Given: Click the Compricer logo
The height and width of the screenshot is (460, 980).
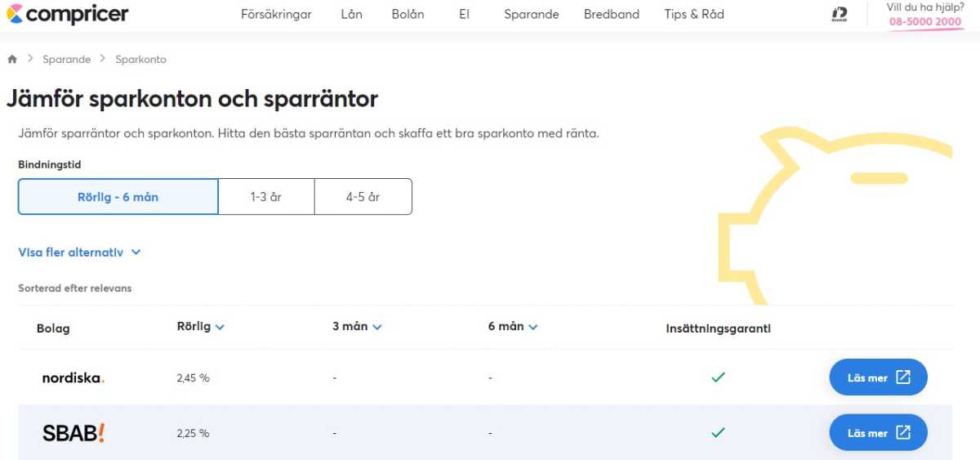Looking at the screenshot, I should 67,14.
